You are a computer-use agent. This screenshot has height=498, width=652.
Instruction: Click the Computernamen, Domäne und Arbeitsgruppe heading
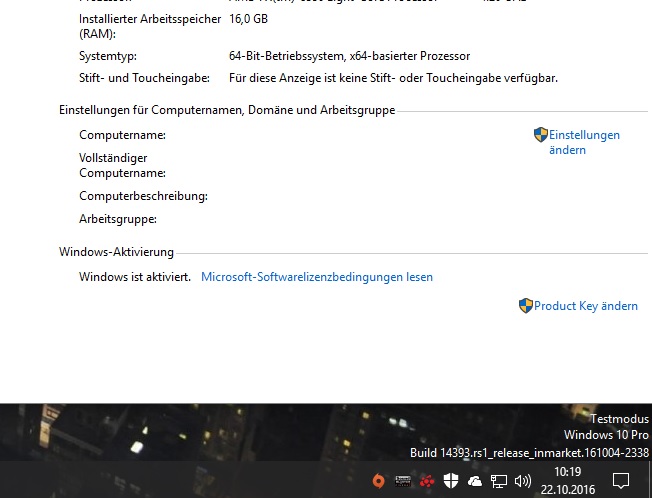(227, 110)
